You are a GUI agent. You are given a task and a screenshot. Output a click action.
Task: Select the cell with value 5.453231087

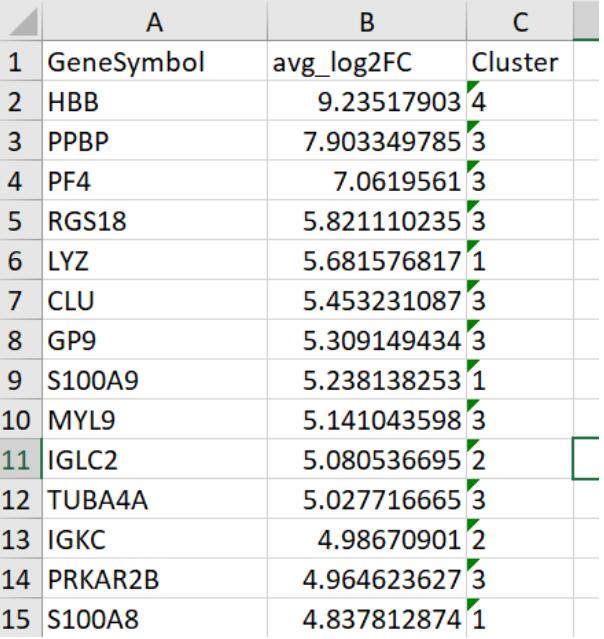tap(369, 302)
